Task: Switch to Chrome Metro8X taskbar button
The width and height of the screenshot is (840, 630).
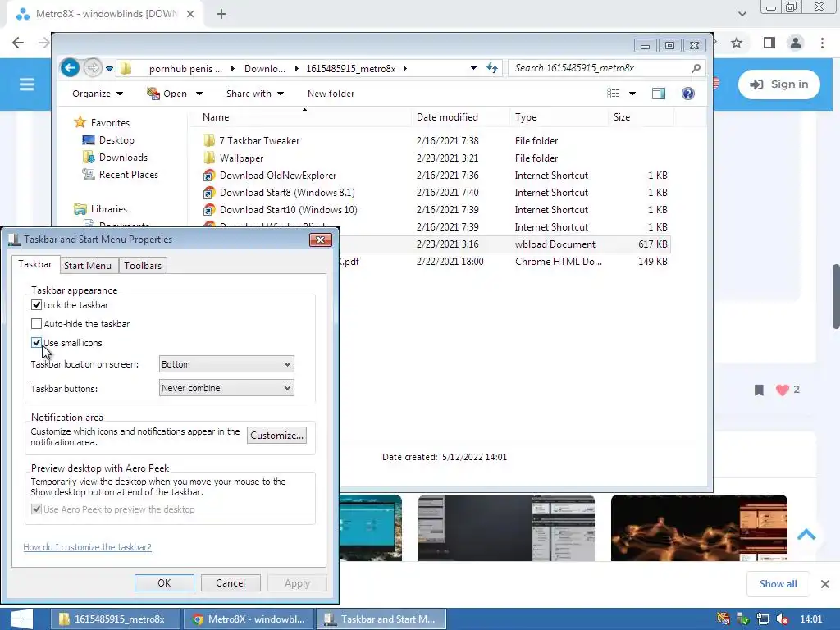Action: (248, 619)
